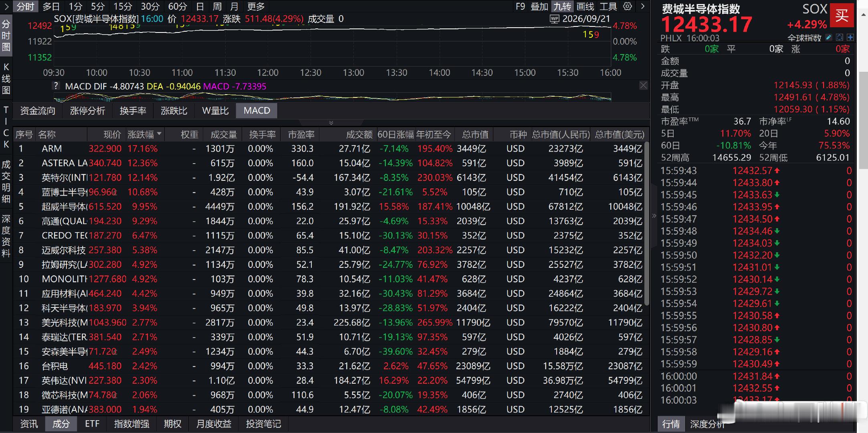The image size is (868, 433).
Task: Click the right panel scrollbar up arrow
Action: pyautogui.click(x=863, y=14)
